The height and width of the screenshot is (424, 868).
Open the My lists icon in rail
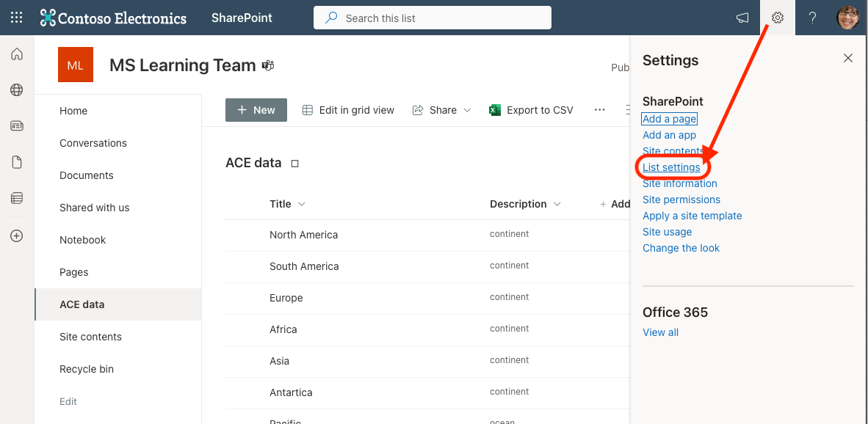click(17, 198)
